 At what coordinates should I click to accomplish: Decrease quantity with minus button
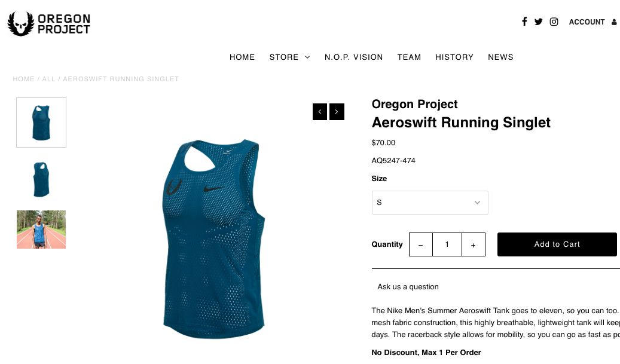[x=421, y=244]
